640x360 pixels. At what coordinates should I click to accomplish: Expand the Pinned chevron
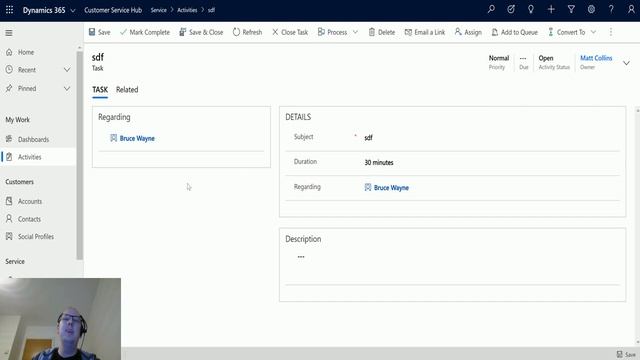(x=67, y=89)
